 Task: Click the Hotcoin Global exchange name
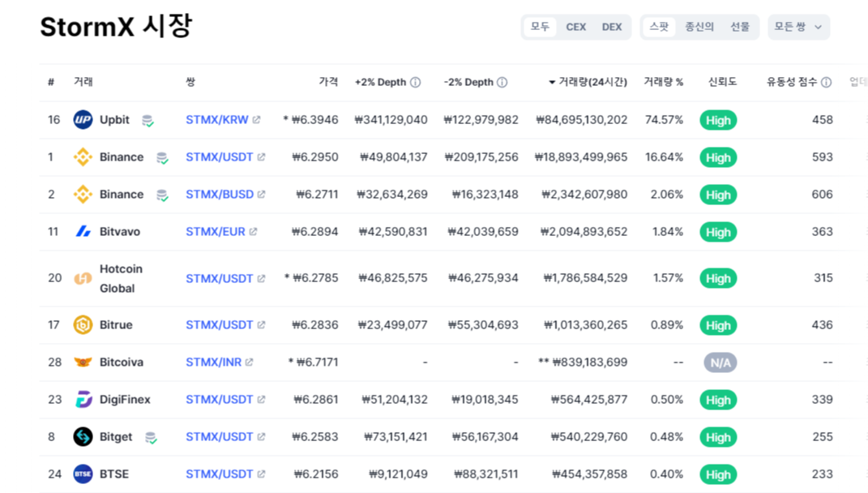pos(121,279)
